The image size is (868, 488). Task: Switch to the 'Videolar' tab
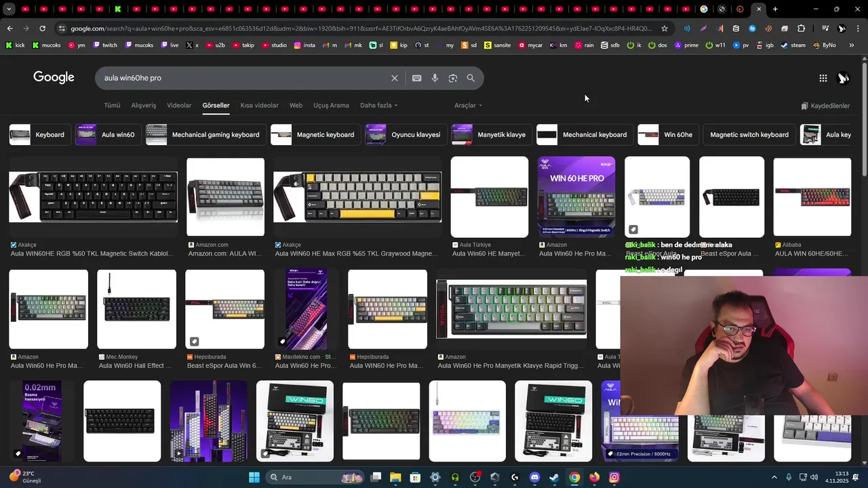click(x=179, y=106)
